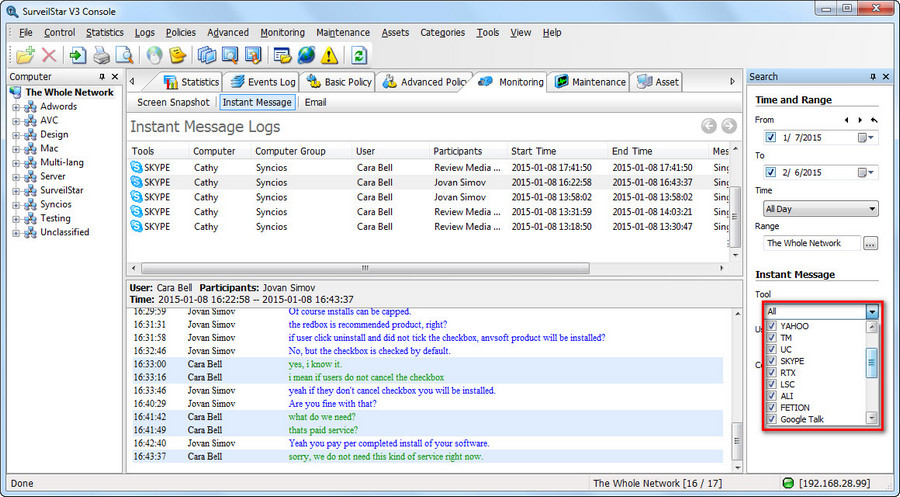Click the previous date range left arrow
900x497 pixels.
(x=846, y=120)
